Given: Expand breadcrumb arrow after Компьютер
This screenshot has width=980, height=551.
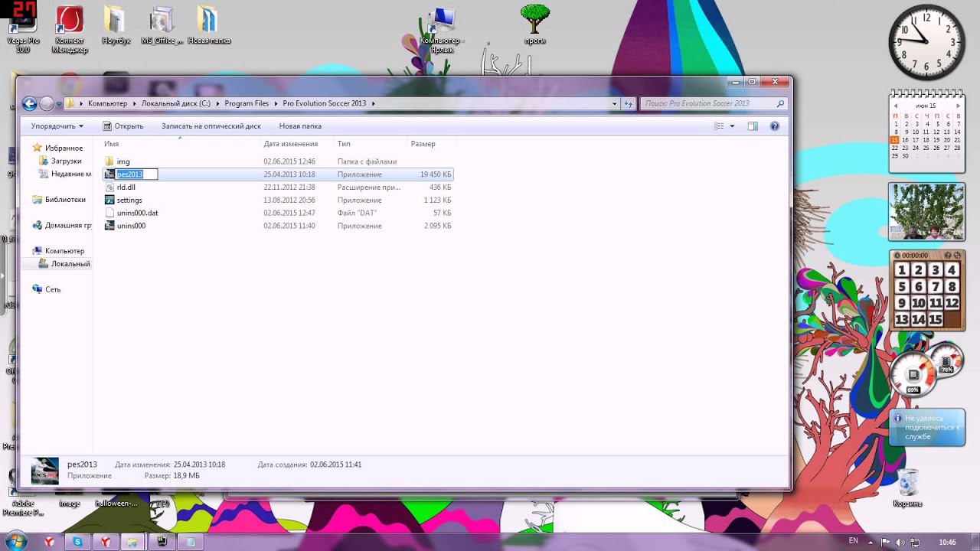Looking at the screenshot, I should tap(135, 103).
